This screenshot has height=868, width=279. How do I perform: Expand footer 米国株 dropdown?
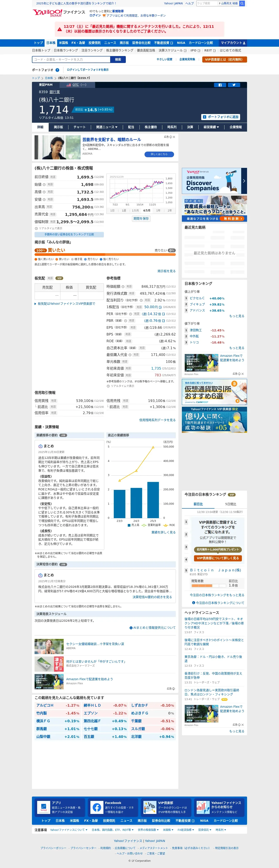[168, 830]
